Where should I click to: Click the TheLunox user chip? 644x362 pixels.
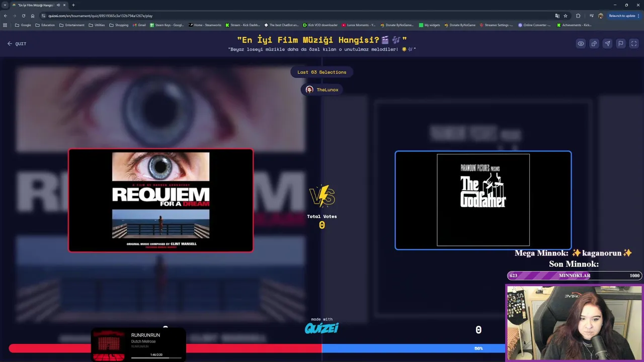[x=322, y=89]
